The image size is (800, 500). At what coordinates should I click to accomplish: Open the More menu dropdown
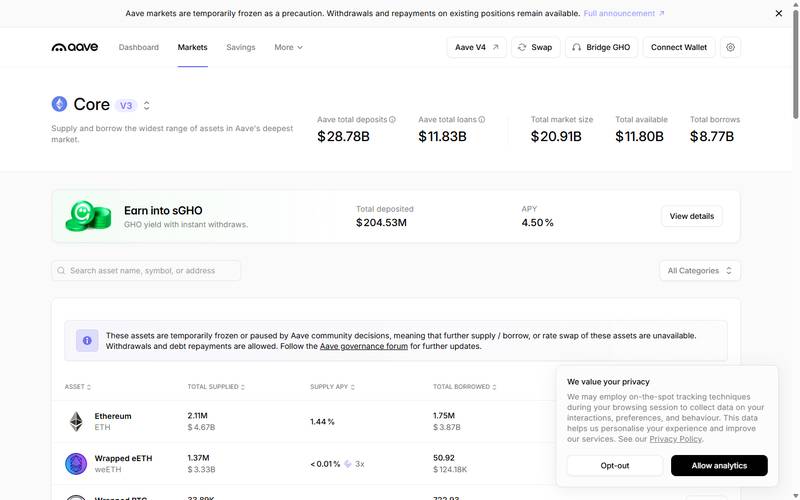[288, 47]
